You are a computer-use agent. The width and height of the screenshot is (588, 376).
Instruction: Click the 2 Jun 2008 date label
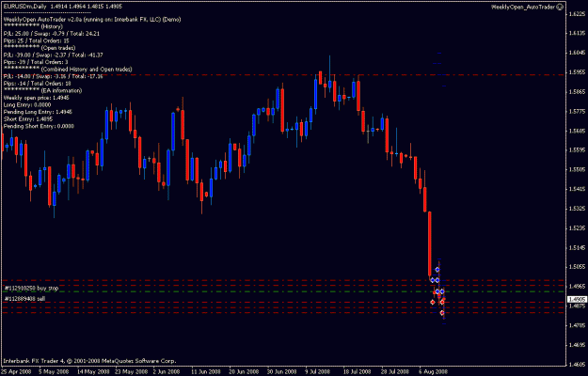pyautogui.click(x=167, y=372)
